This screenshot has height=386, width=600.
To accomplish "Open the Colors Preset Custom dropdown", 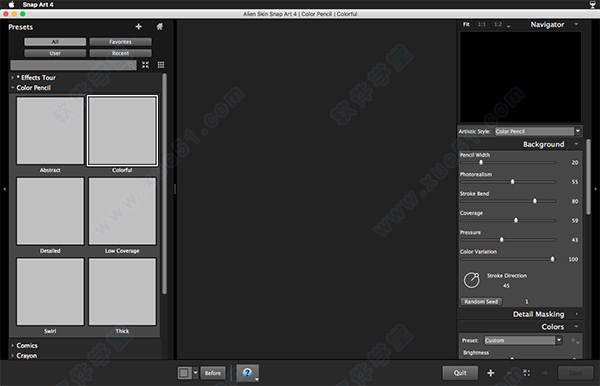I will 523,340.
